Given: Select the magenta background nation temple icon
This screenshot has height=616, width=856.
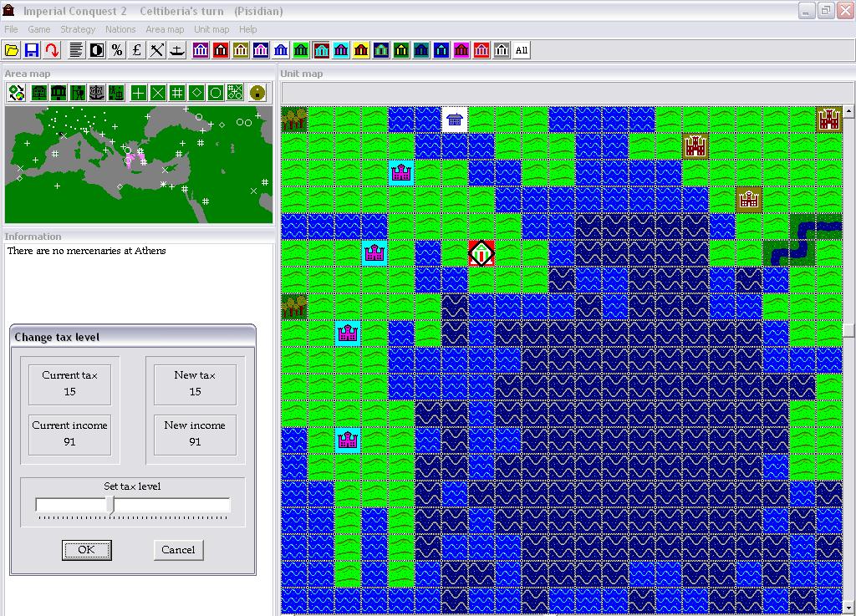Looking at the screenshot, I should 461,50.
